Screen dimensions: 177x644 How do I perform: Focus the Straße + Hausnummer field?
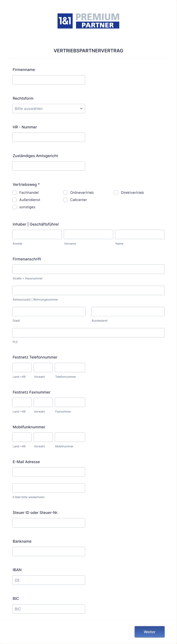pos(88,269)
